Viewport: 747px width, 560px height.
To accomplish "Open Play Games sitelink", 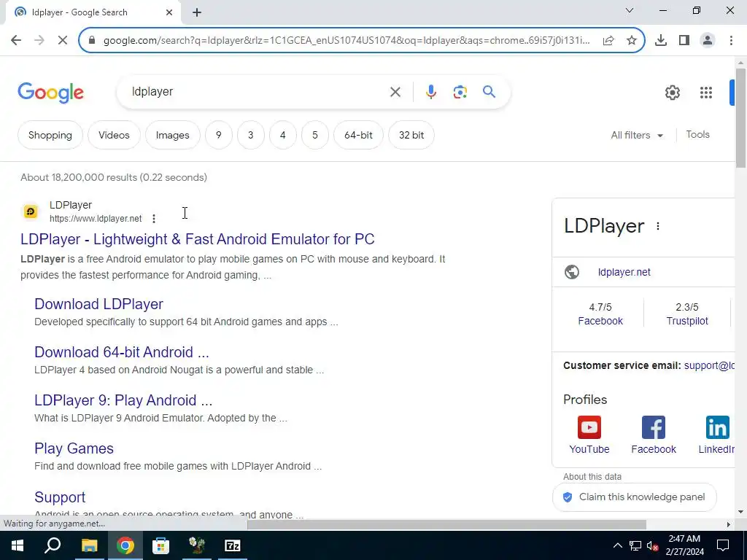I will click(74, 448).
